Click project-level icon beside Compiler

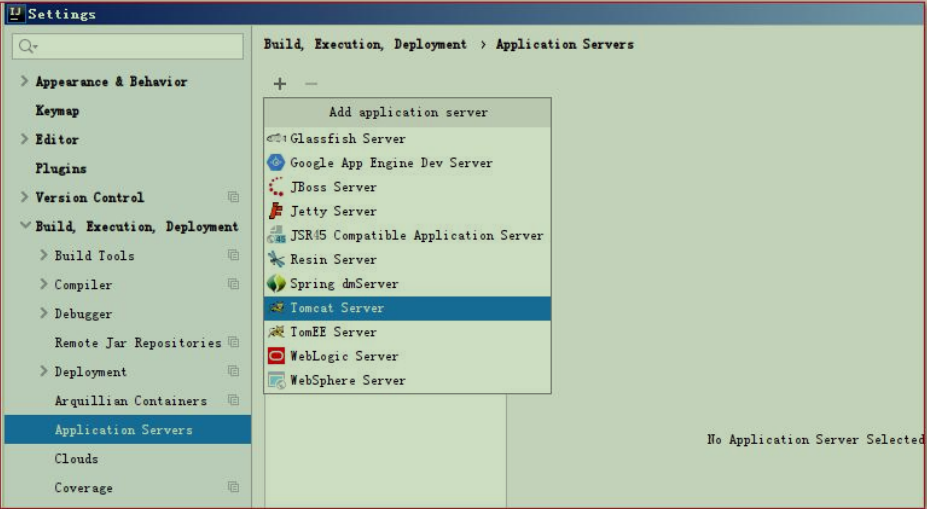point(234,284)
